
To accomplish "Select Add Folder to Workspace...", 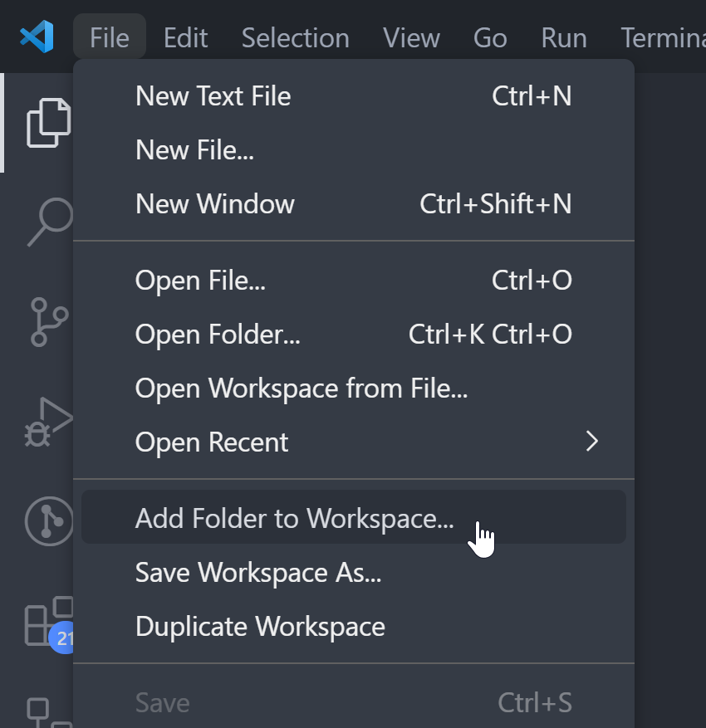I will [294, 518].
